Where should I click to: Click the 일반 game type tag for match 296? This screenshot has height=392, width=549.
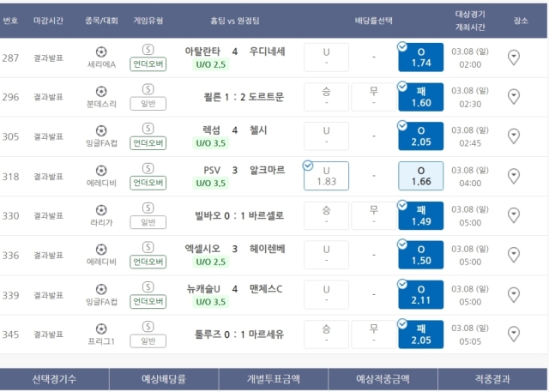click(x=148, y=104)
